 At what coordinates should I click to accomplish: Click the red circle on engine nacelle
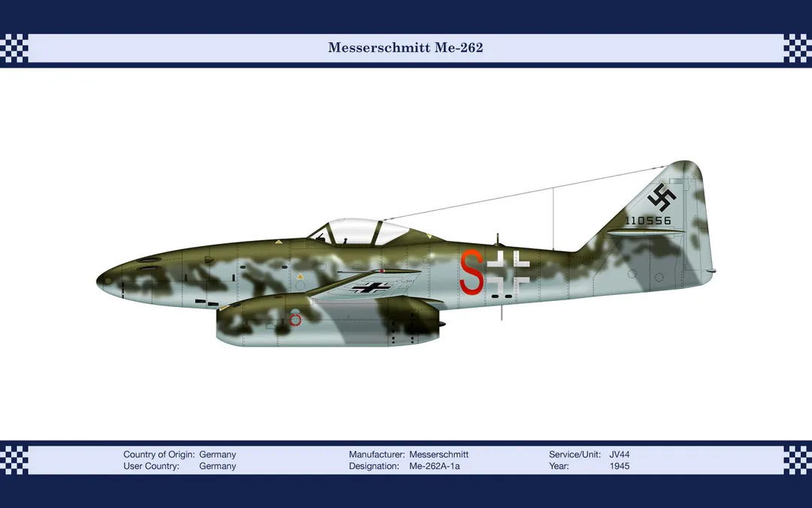coord(295,320)
